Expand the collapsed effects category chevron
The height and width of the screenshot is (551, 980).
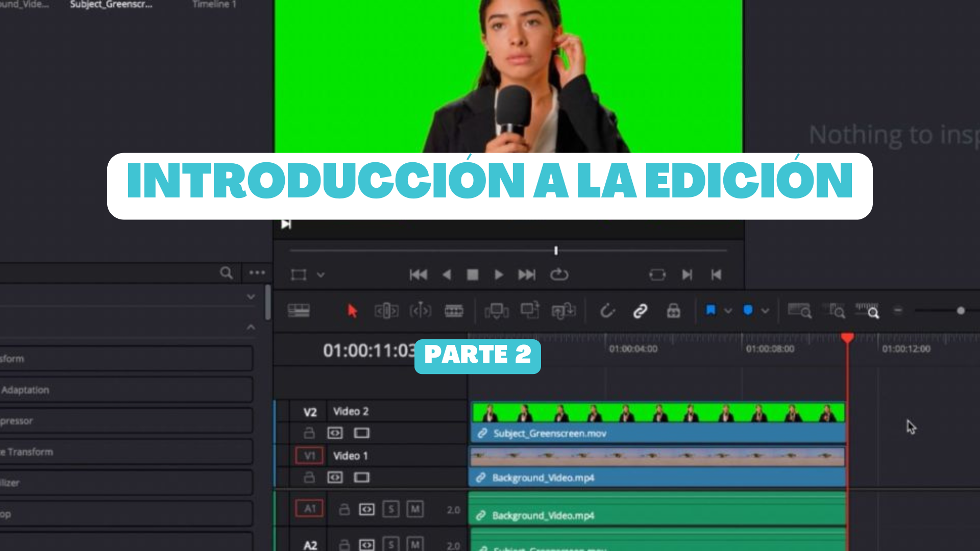251,296
